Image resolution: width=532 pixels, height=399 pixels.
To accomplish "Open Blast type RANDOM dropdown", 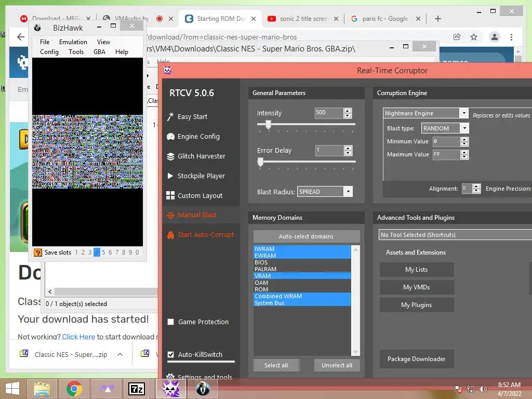I will 464,128.
